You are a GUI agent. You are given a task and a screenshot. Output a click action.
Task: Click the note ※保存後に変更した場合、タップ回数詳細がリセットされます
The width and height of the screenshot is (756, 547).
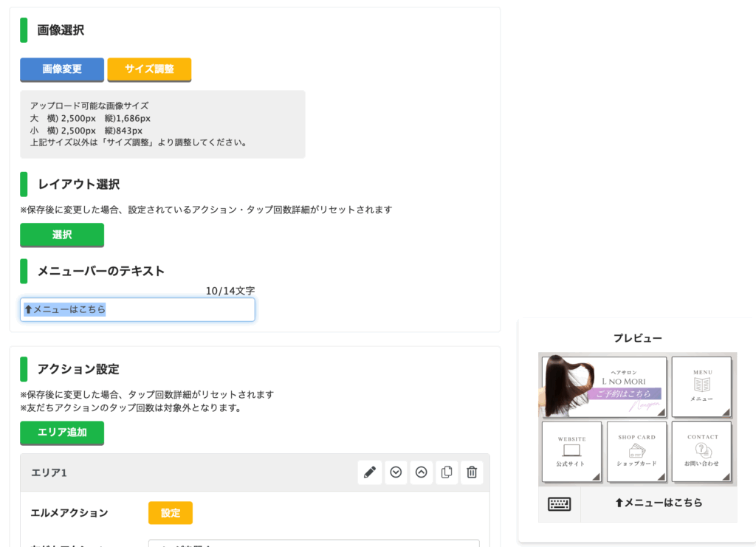147,395
